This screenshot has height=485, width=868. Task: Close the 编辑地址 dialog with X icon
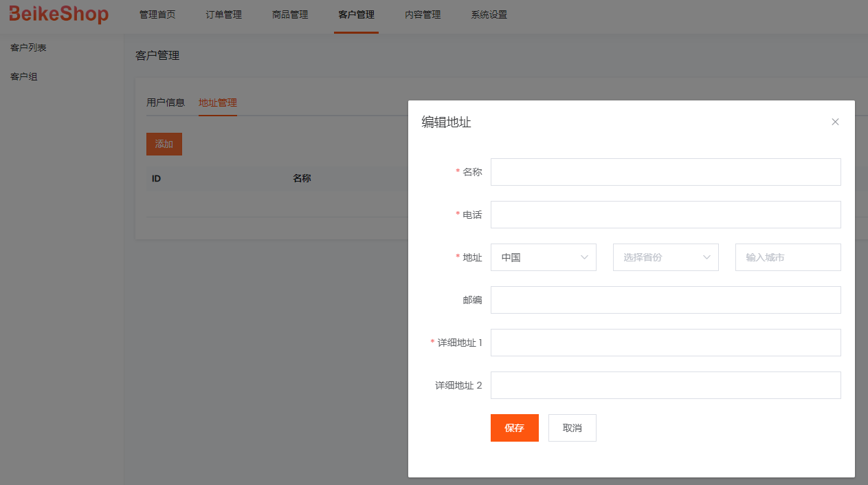pos(835,122)
